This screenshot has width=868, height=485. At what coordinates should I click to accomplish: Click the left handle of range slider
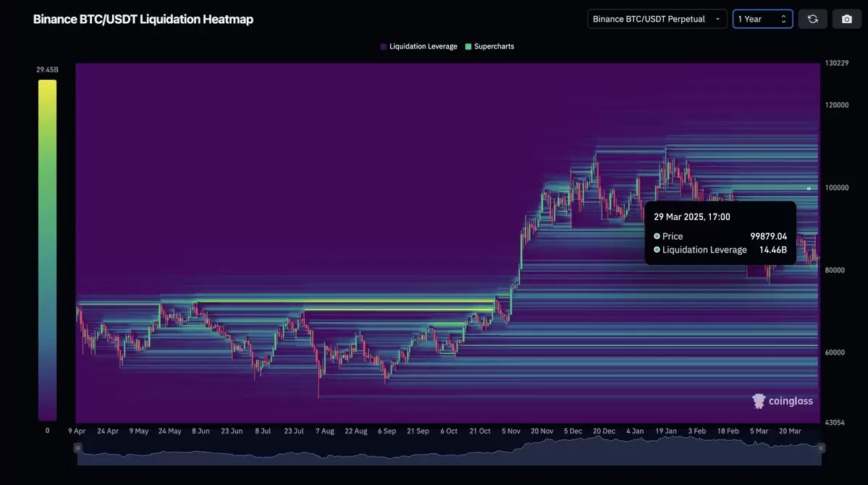[77, 448]
